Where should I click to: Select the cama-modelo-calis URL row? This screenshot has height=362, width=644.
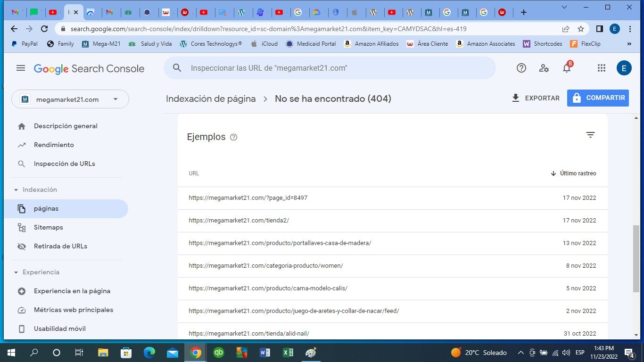pos(392,288)
